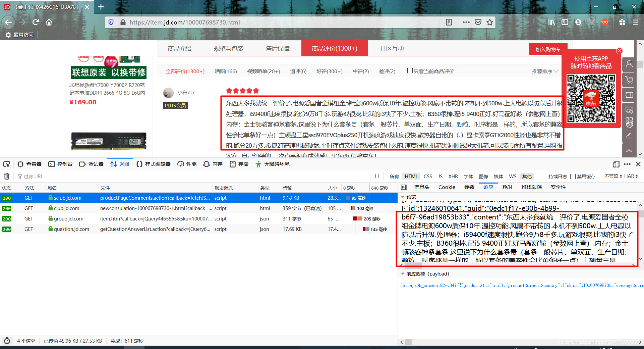Open the browser home page icon
The width and height of the screenshot is (644, 349).
pos(49,22)
